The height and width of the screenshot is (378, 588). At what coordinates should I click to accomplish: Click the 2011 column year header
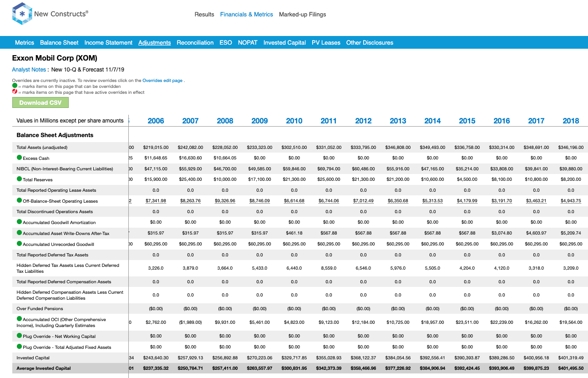tap(329, 121)
